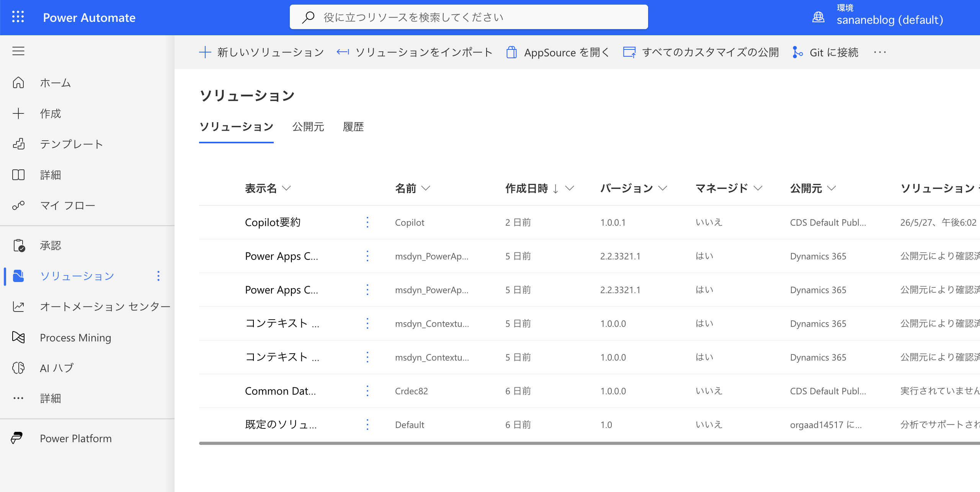Open テンプレート in the sidebar

87,144
